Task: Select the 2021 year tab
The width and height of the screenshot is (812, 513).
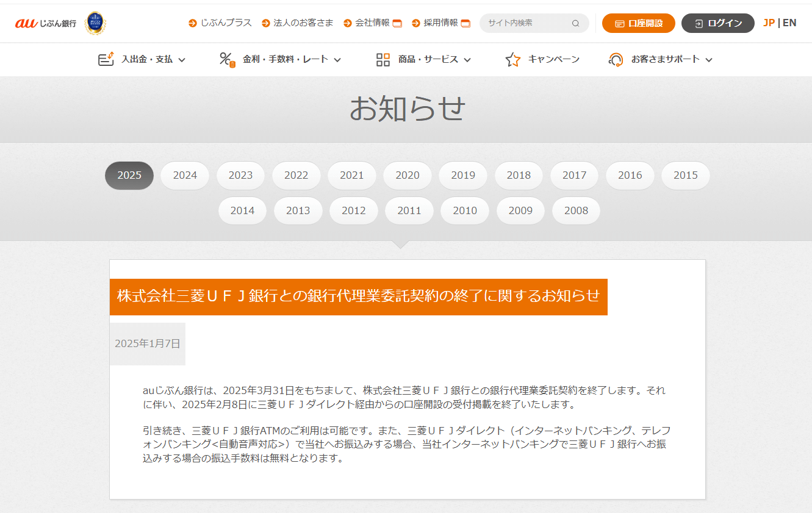Action: [x=351, y=175]
